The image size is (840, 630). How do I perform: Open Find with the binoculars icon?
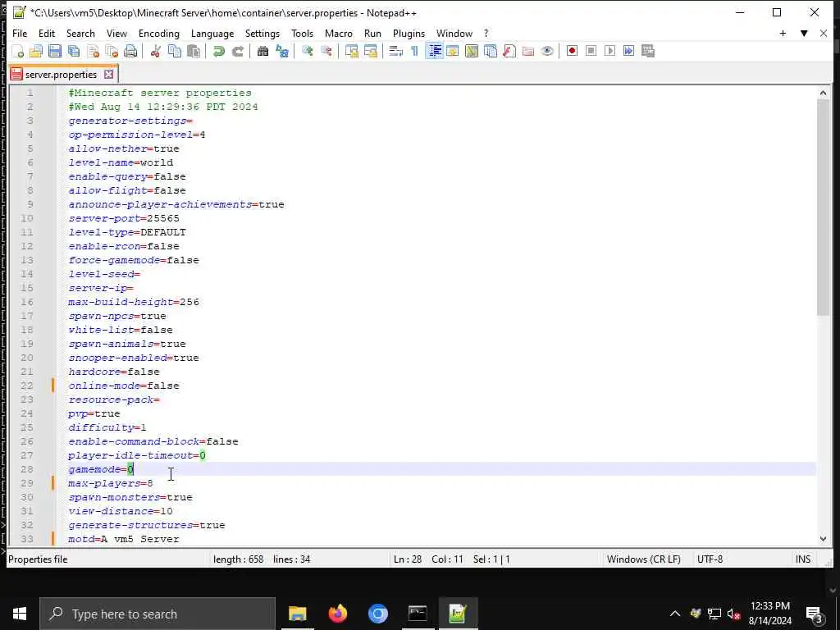click(262, 51)
